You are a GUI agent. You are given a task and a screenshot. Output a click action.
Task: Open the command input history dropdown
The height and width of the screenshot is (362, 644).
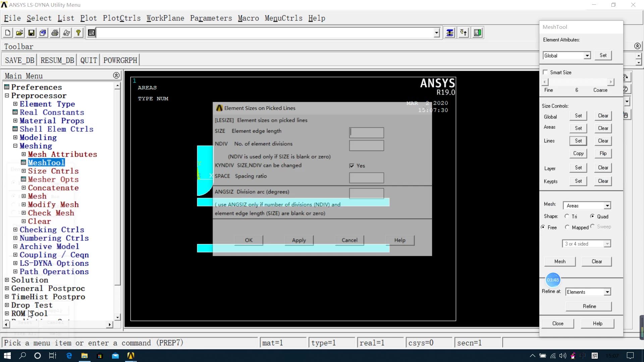click(437, 33)
